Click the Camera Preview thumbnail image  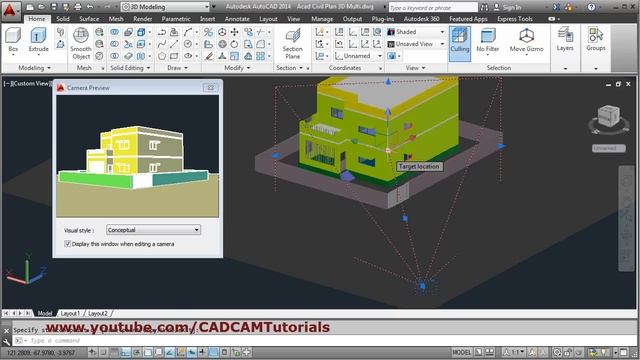click(x=138, y=156)
